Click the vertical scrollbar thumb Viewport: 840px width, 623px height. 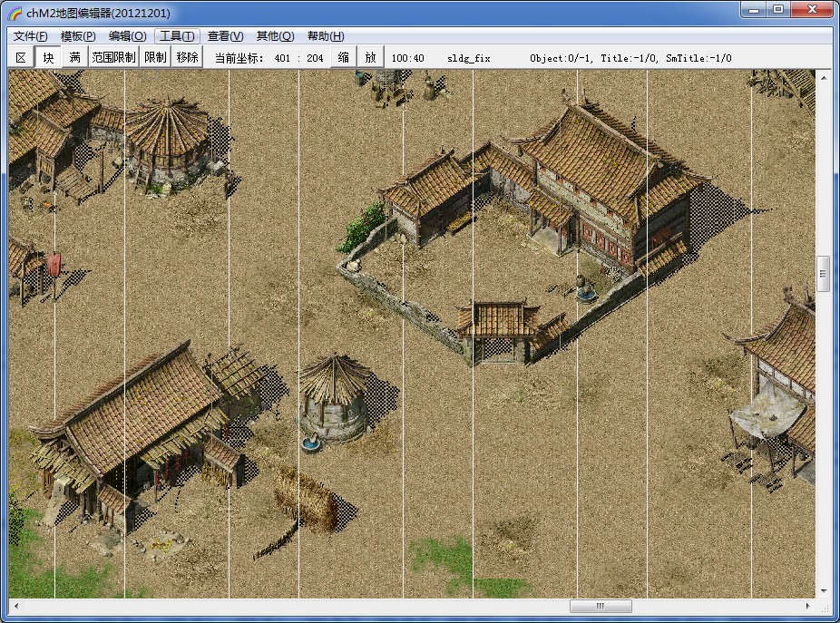pos(824,274)
